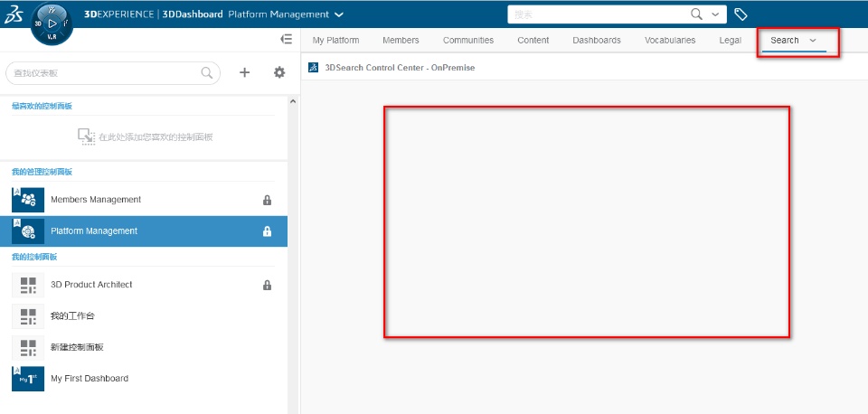Switch to the My Platform tab

pos(335,41)
